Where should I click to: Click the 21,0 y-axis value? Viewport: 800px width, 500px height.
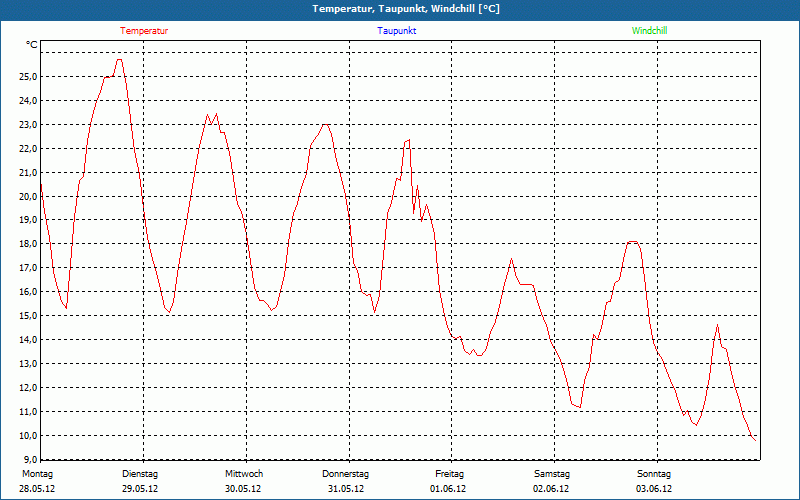28,172
